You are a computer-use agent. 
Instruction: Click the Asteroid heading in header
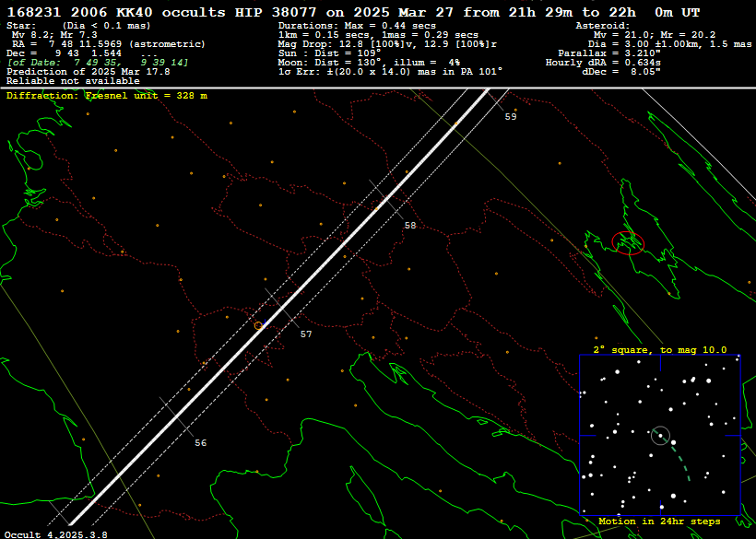pyautogui.click(x=603, y=26)
